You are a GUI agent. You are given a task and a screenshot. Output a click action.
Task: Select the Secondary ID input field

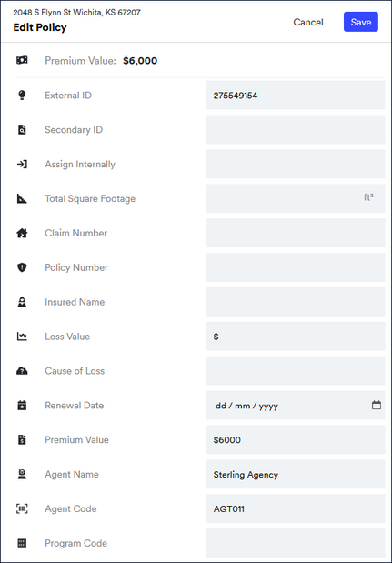[296, 130]
